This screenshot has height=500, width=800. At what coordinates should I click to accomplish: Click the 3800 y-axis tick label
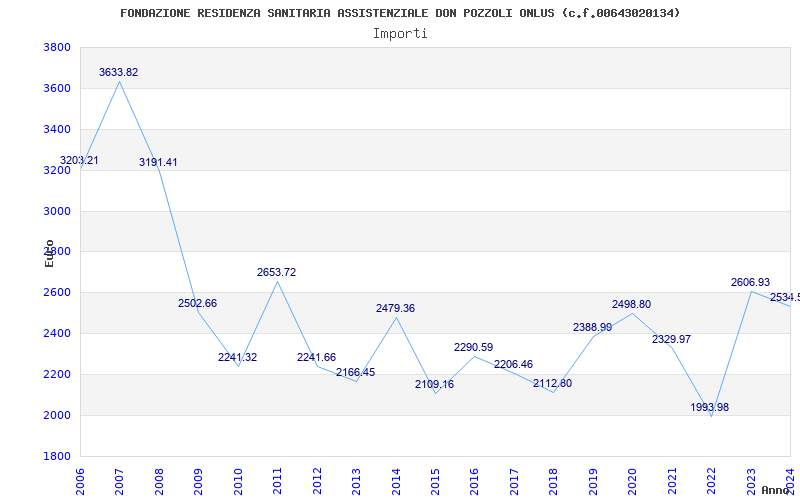[x=57, y=47]
